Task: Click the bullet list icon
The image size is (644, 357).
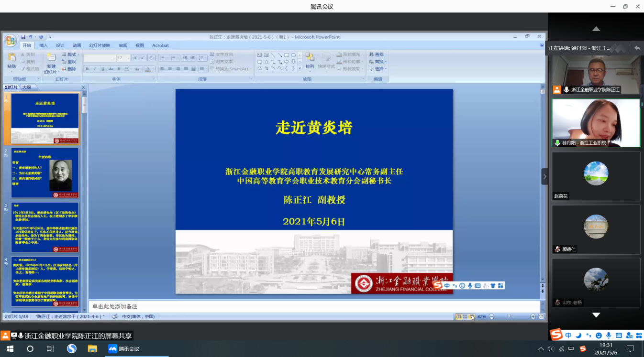Action: coord(163,58)
